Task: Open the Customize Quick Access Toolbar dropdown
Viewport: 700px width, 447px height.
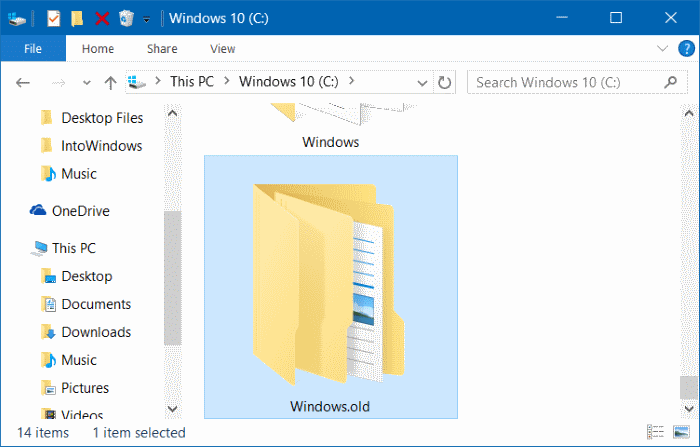Action: [x=146, y=19]
